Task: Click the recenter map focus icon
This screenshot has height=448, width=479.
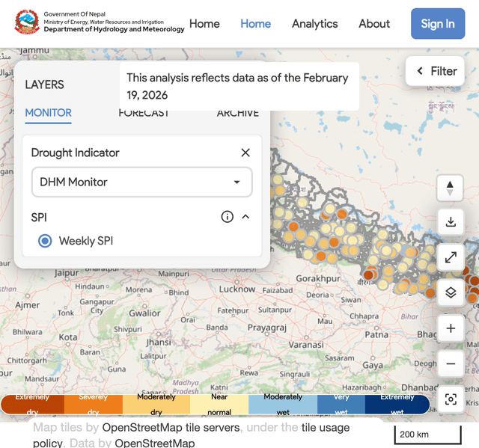Action: click(x=450, y=399)
